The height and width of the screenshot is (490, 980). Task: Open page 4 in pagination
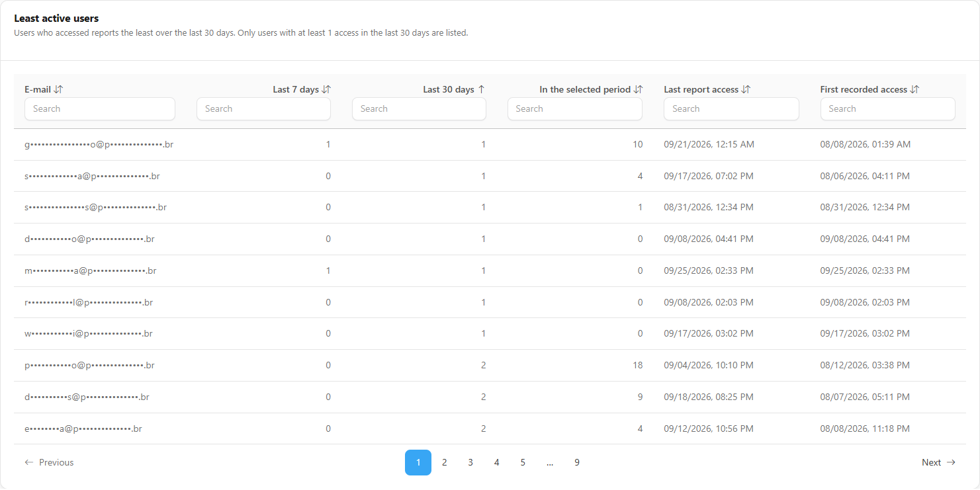point(497,462)
